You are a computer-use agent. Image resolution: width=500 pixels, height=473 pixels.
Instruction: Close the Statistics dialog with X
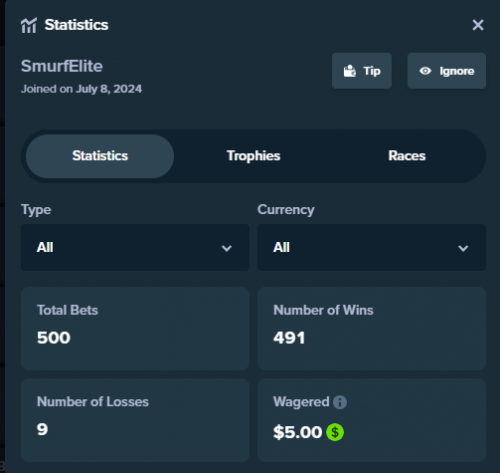click(478, 25)
